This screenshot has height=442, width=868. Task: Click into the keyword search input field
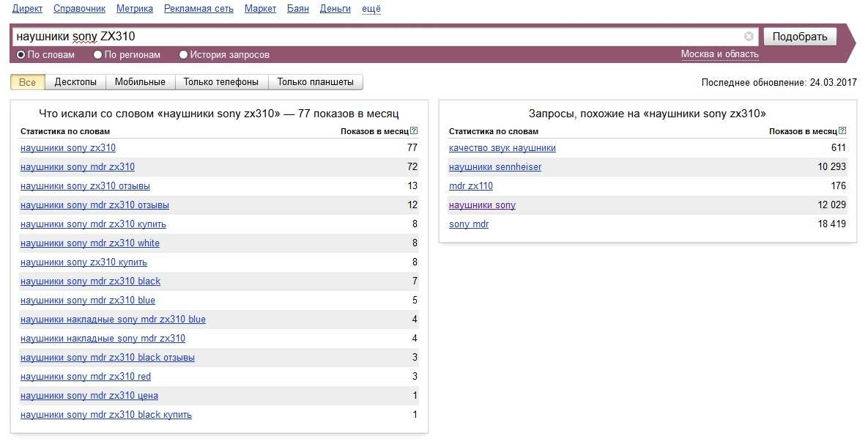tap(366, 37)
